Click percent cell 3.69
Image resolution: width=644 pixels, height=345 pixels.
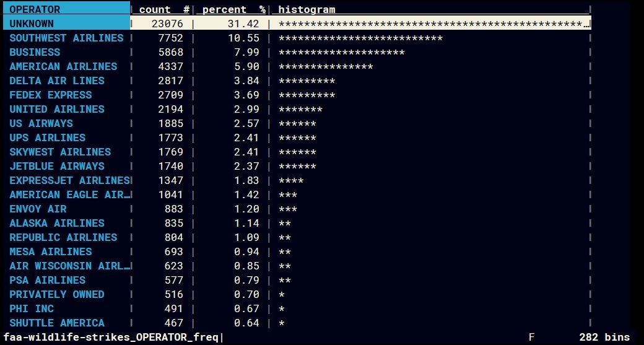[x=247, y=95]
